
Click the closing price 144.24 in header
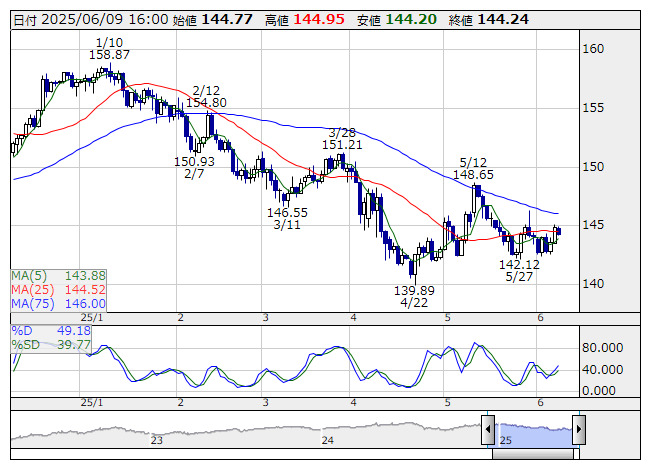click(504, 19)
